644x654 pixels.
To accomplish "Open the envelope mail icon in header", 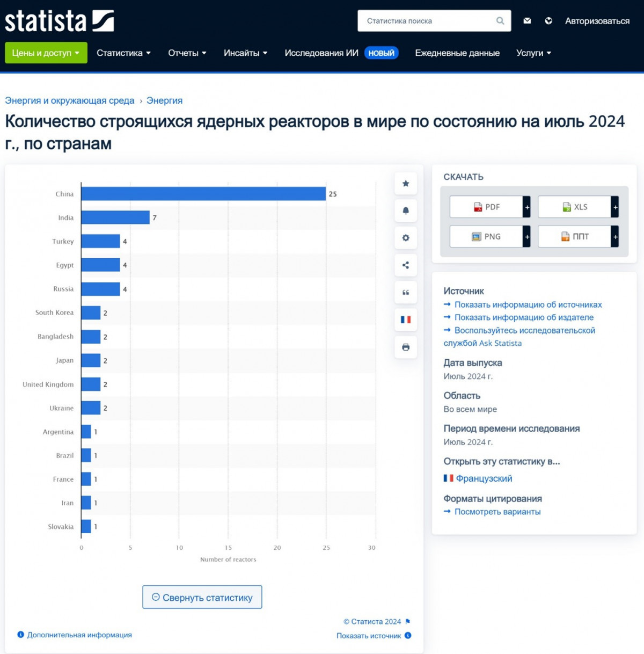I will pyautogui.click(x=527, y=21).
